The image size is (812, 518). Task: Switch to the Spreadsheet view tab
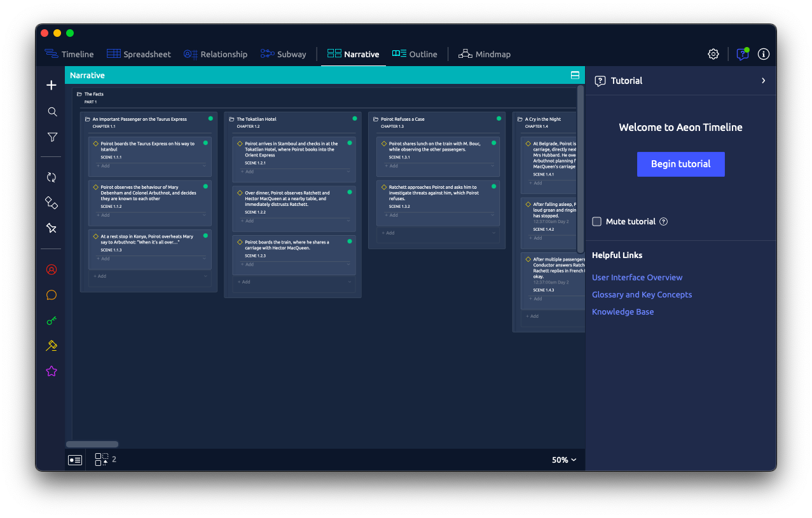[x=139, y=54]
